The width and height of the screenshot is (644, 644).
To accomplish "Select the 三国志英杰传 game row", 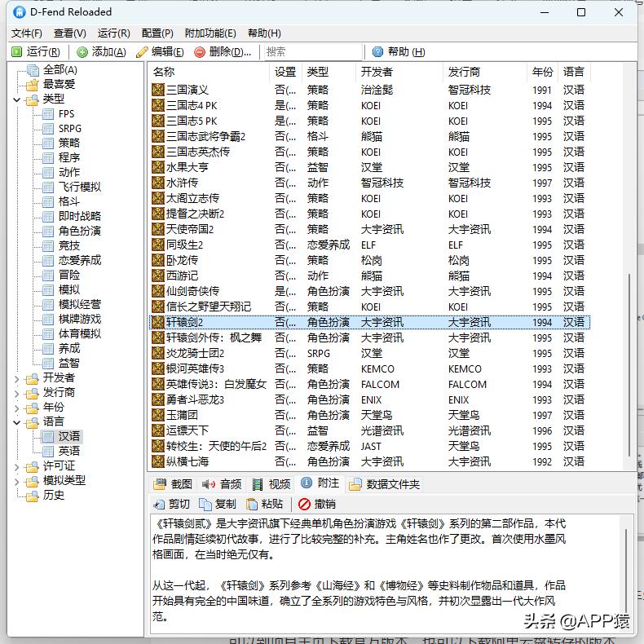I will pos(369,152).
